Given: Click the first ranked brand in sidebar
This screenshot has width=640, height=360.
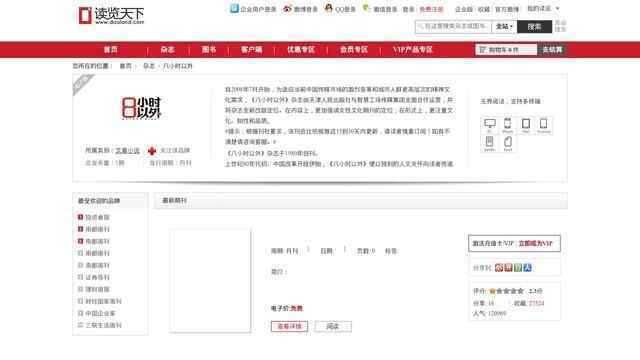Looking at the screenshot, I should coord(97,217).
